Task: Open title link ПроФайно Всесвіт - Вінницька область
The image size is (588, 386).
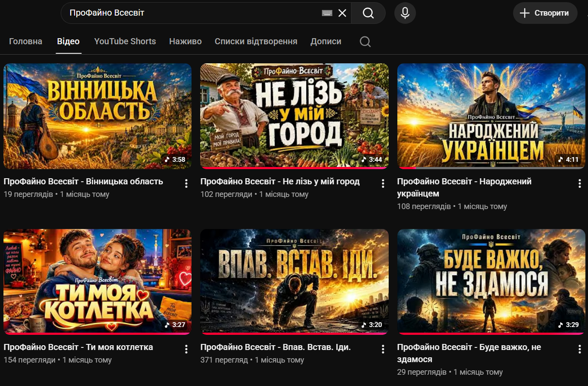Action: pos(83,181)
